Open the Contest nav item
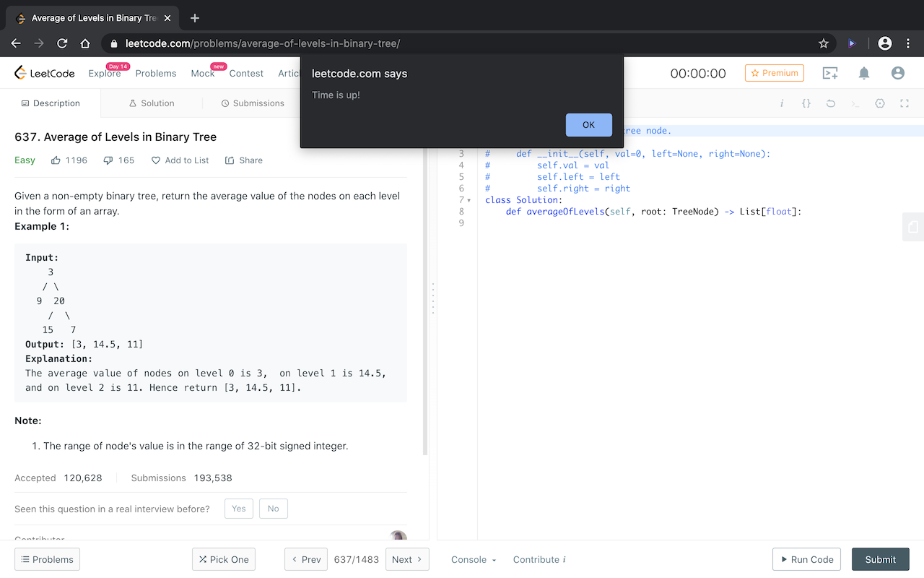 pyautogui.click(x=246, y=73)
